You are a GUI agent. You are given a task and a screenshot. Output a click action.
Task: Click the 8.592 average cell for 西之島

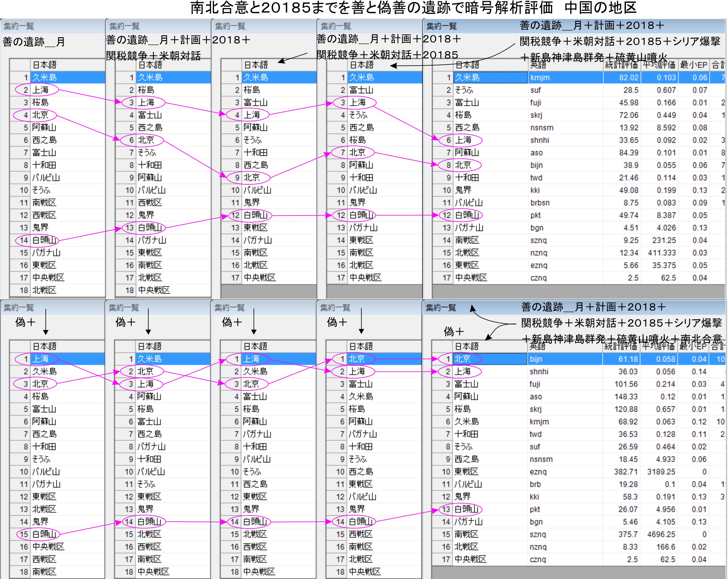pyautogui.click(x=666, y=128)
